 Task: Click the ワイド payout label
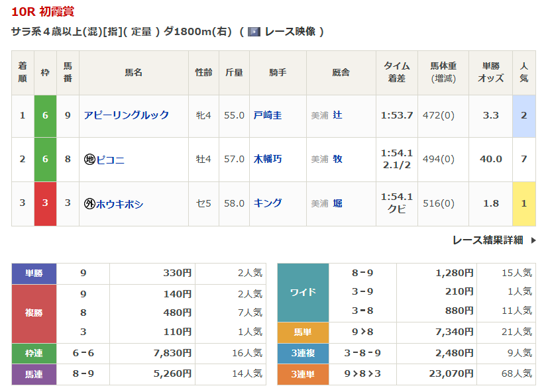point(303,292)
